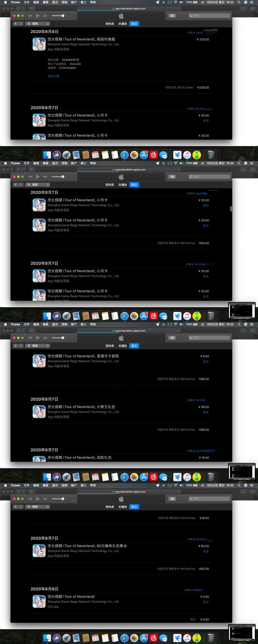The image size is (258, 644).
Task: Click the ¥328.00 Alipay total
Action: tap(203, 87)
